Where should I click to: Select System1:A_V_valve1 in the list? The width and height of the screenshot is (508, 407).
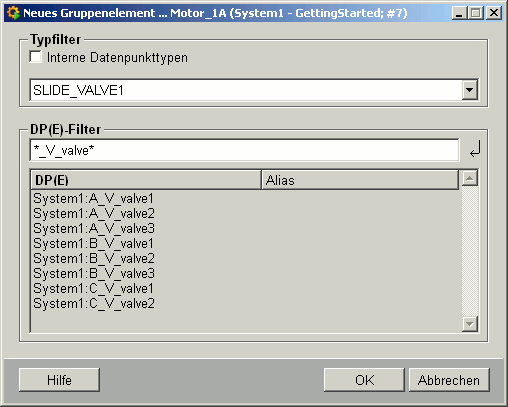[93, 198]
